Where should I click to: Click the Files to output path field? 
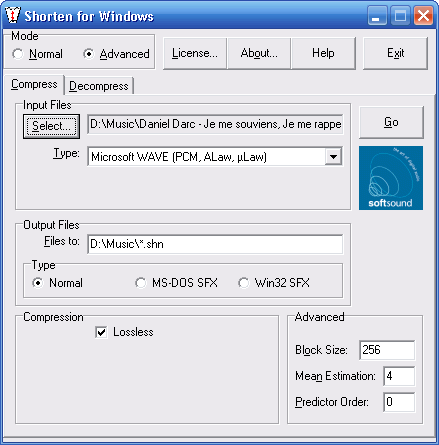click(x=215, y=244)
